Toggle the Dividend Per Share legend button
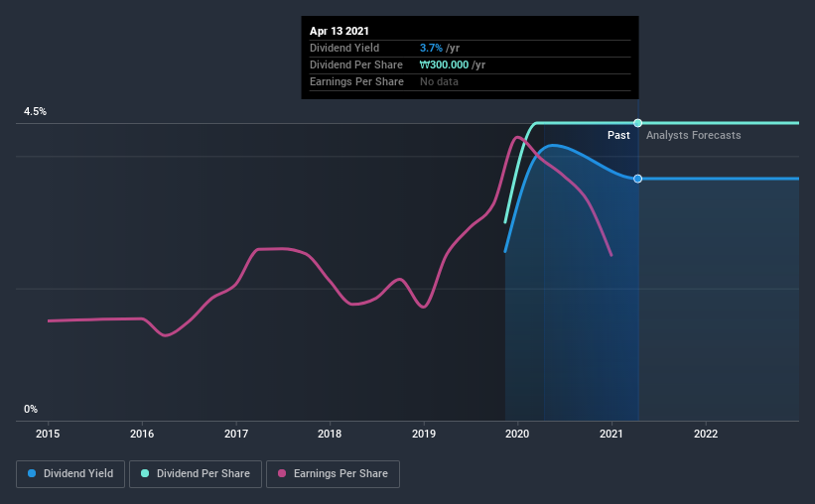815x504 pixels. [x=196, y=474]
